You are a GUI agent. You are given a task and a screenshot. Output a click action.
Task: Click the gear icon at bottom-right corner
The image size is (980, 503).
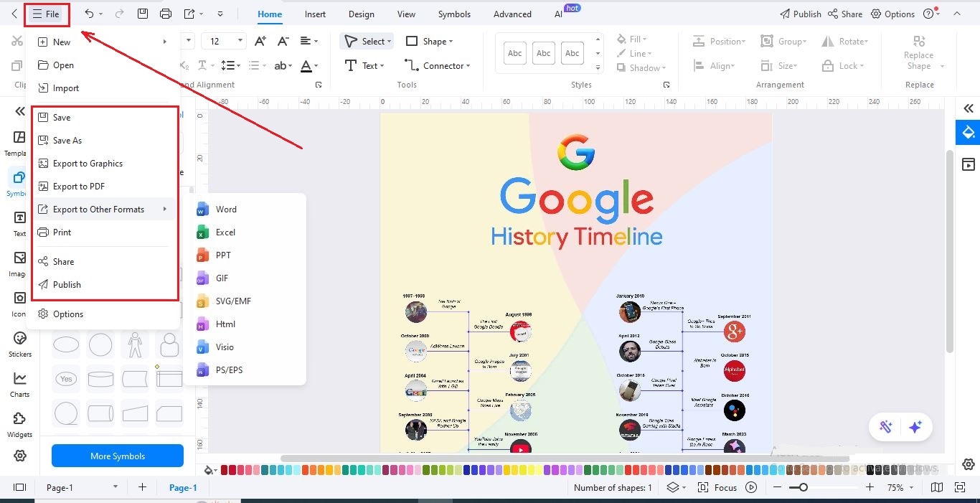click(x=969, y=464)
